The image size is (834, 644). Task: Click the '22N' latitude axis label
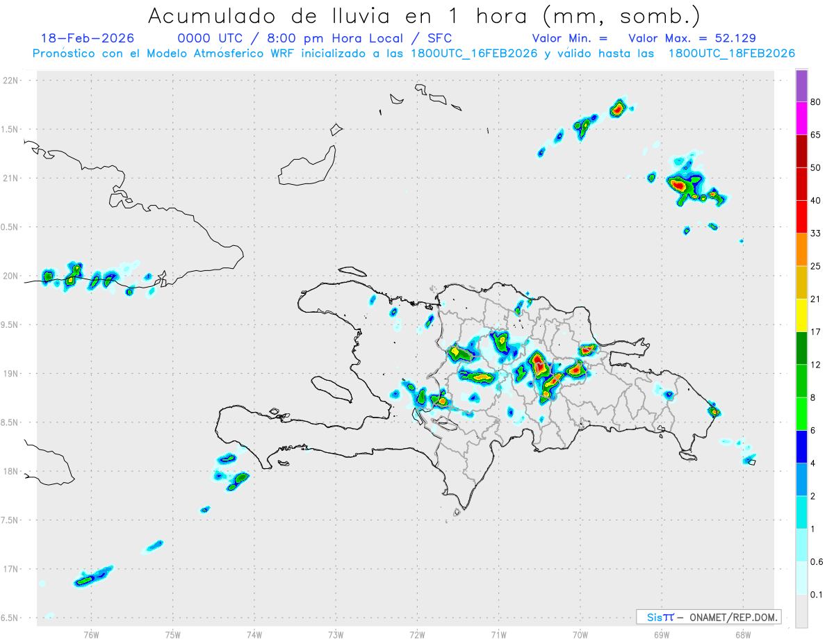coord(12,81)
